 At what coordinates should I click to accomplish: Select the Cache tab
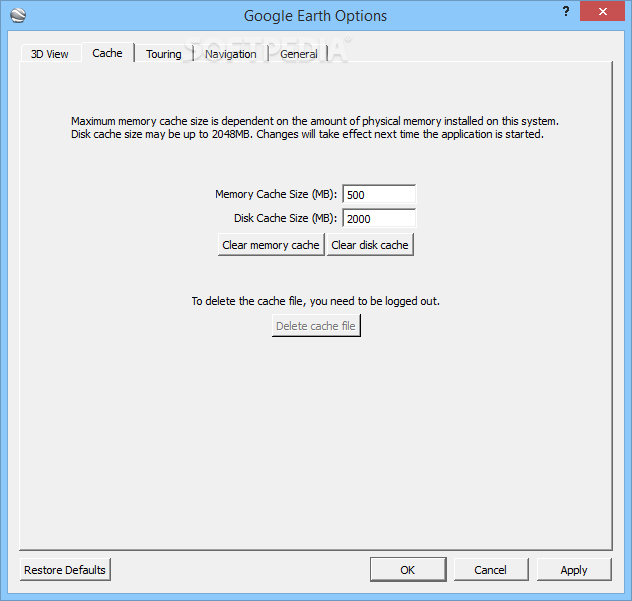[x=107, y=53]
